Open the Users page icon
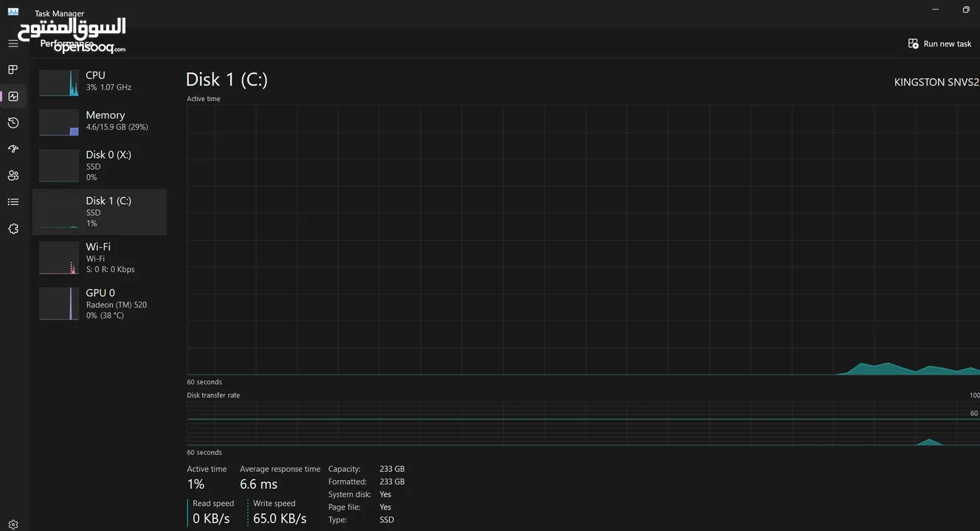Screen dimensions: 980x531 click(x=13, y=176)
